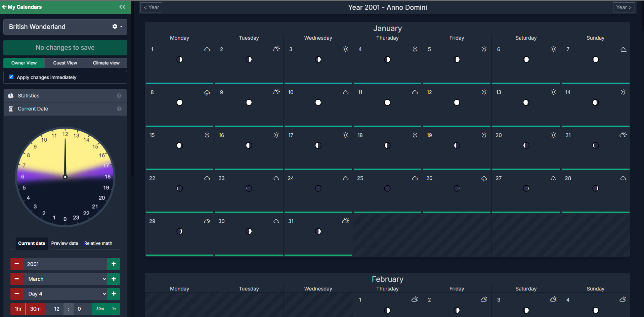The image size is (644, 317).
Task: Select the Relative math tab
Action: [x=98, y=243]
